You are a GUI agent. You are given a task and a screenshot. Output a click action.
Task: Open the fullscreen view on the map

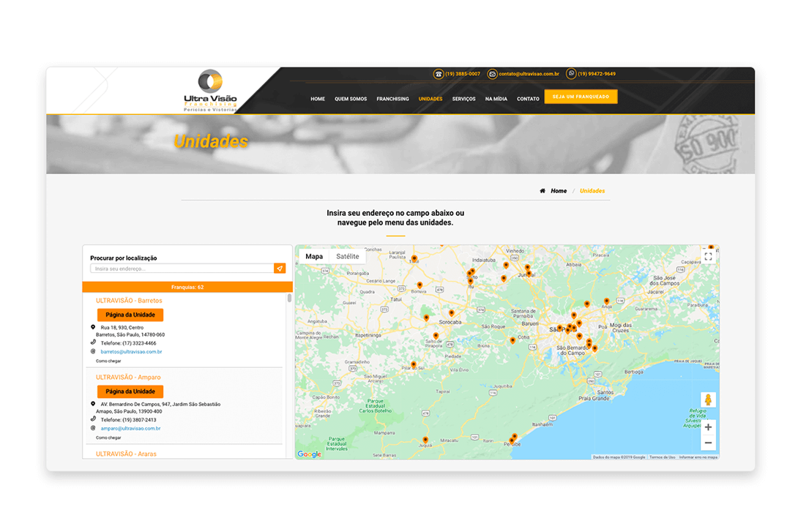pos(708,255)
